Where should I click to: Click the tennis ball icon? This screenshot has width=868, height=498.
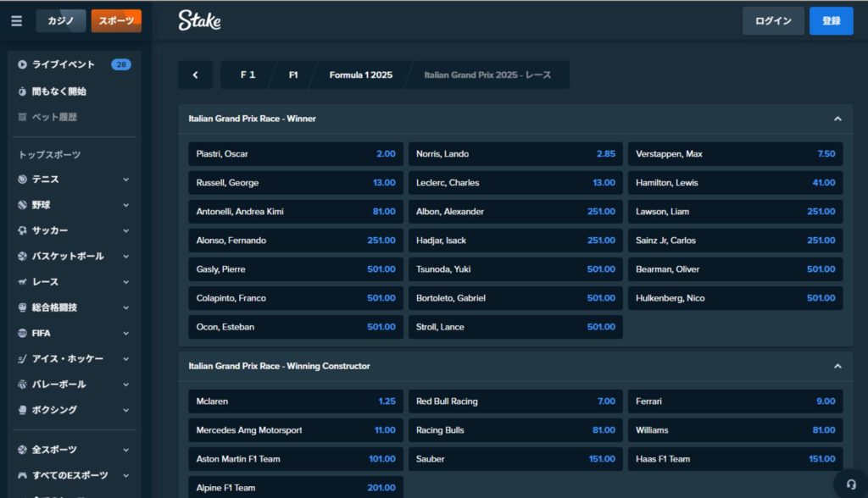click(22, 180)
